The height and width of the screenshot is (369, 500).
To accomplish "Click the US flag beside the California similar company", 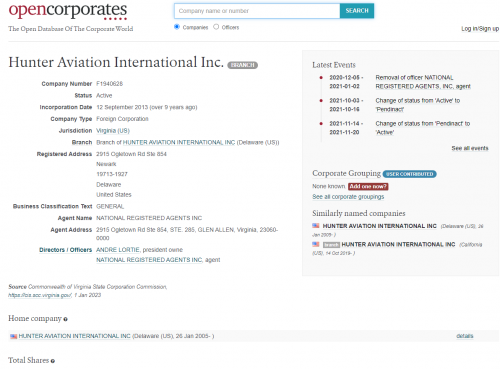I will pos(315,244).
